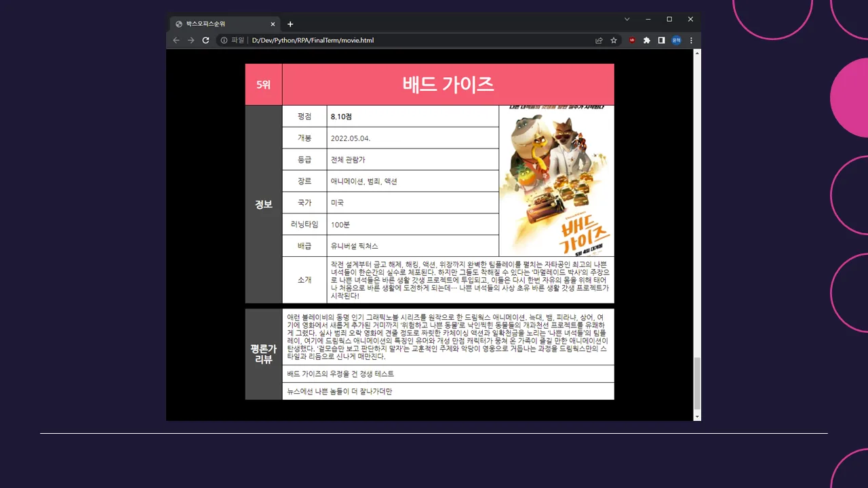Click the 배드 가이즈 title banner
Image resolution: width=868 pixels, height=488 pixels.
pyautogui.click(x=448, y=84)
